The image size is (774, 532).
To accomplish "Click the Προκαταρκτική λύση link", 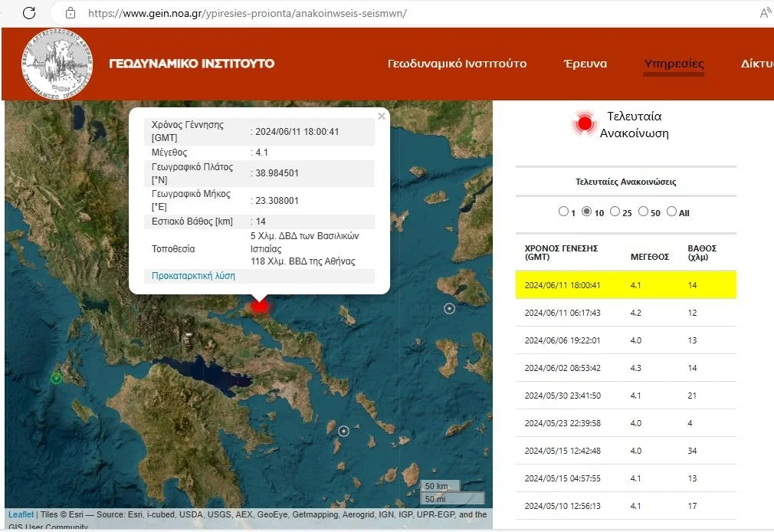I will tap(193, 276).
